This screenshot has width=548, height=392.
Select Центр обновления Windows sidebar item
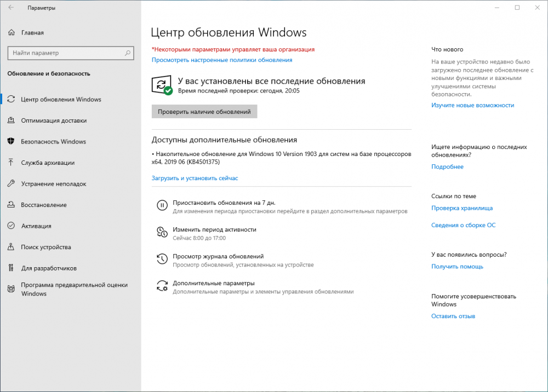(x=61, y=100)
